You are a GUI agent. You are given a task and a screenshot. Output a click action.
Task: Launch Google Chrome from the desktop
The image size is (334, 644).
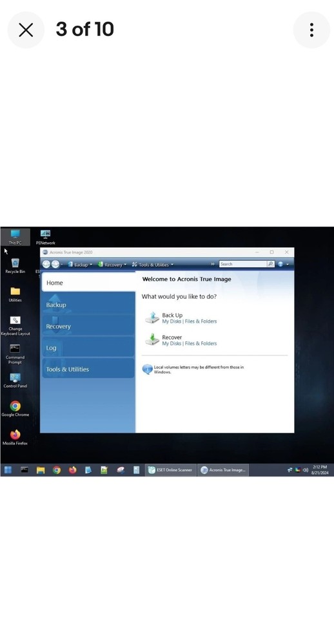pyautogui.click(x=15, y=409)
